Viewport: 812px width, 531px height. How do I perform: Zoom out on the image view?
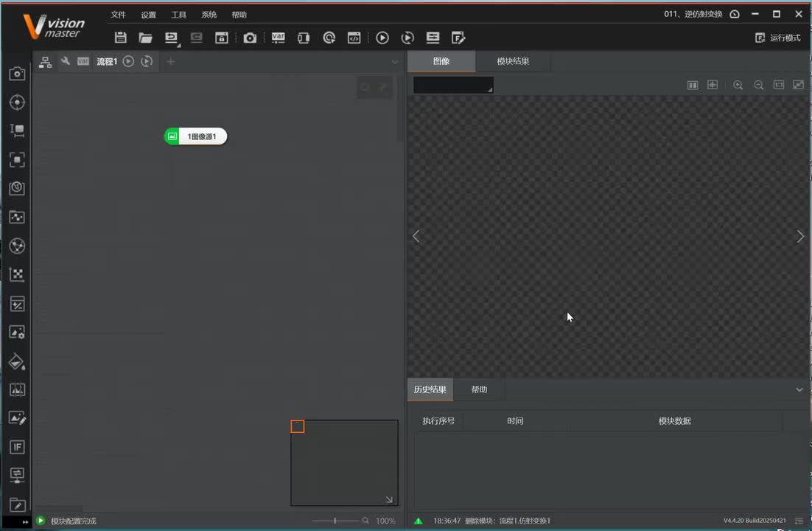click(x=759, y=85)
